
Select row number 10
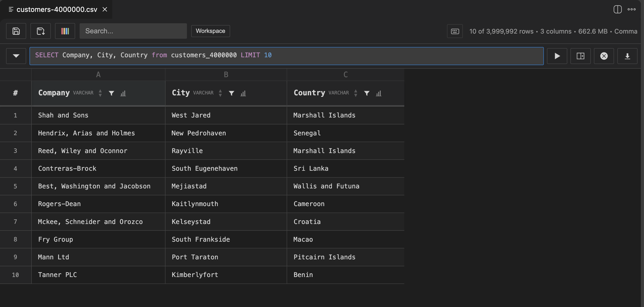click(x=15, y=275)
